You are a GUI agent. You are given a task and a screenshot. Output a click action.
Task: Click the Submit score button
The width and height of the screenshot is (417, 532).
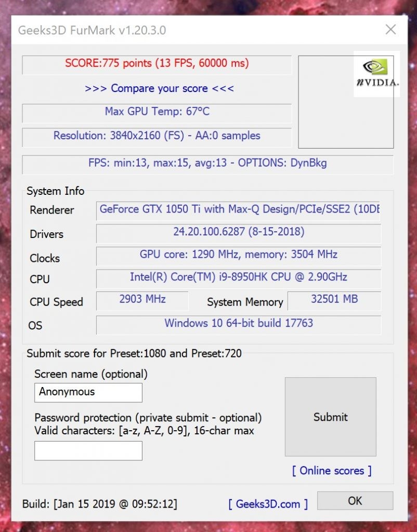tap(330, 417)
